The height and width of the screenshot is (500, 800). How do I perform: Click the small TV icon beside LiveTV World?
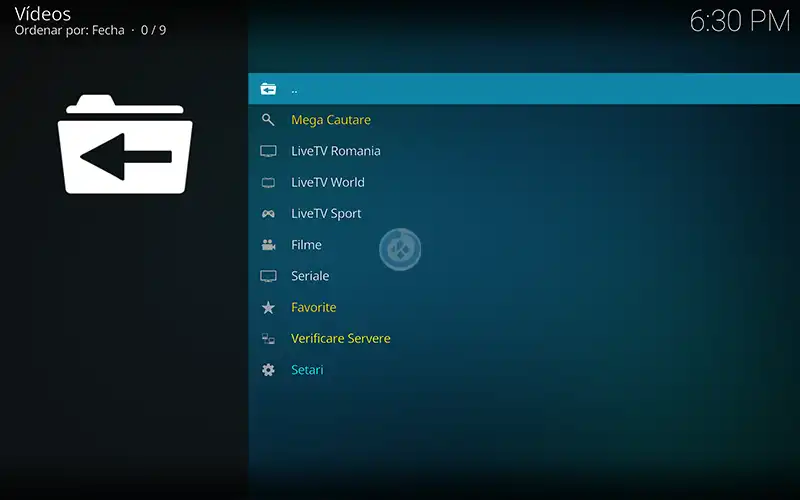[268, 183]
